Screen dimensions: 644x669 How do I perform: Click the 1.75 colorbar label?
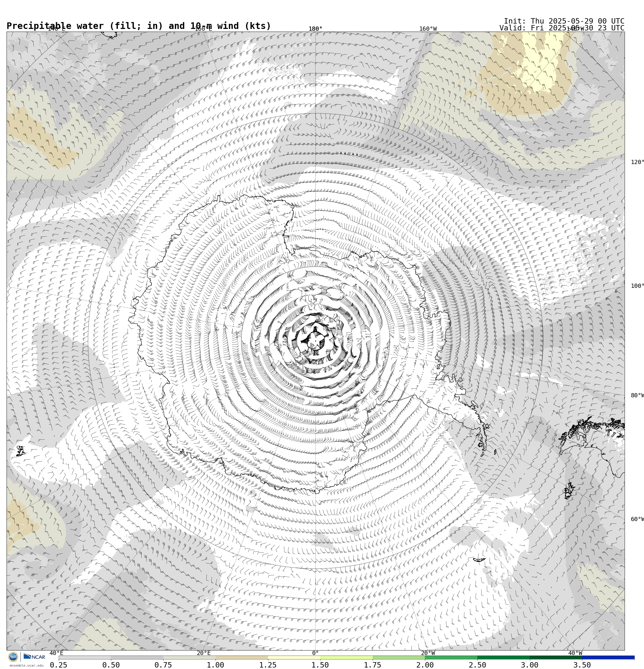pos(373,665)
